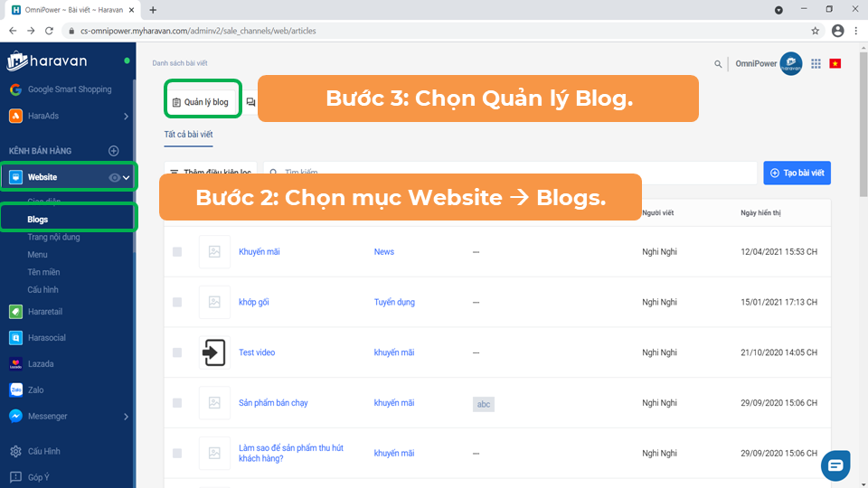Open Google Smart Shopping icon in sidebar

click(x=15, y=89)
